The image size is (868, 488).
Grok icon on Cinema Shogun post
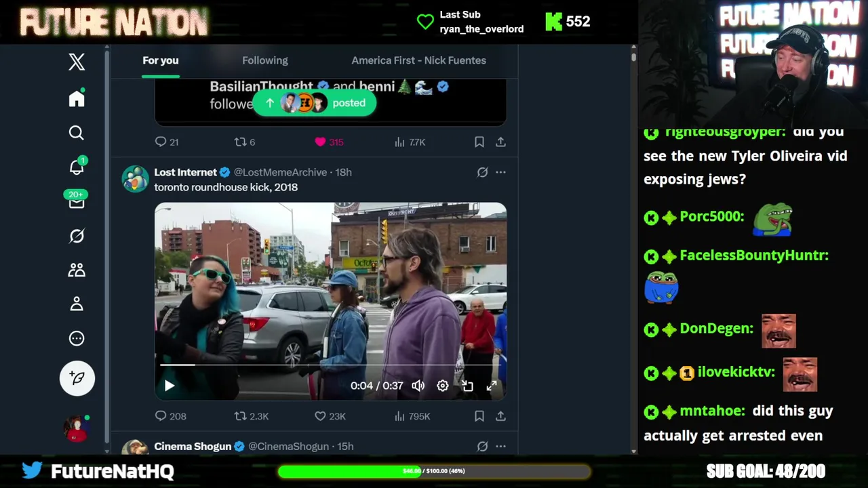(482, 446)
